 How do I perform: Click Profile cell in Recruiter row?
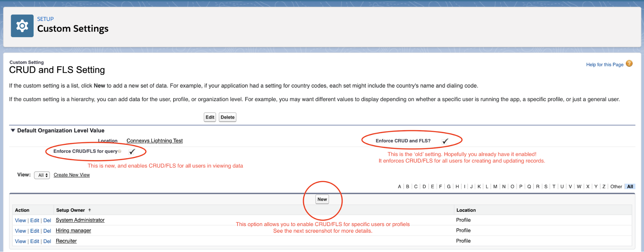(463, 241)
